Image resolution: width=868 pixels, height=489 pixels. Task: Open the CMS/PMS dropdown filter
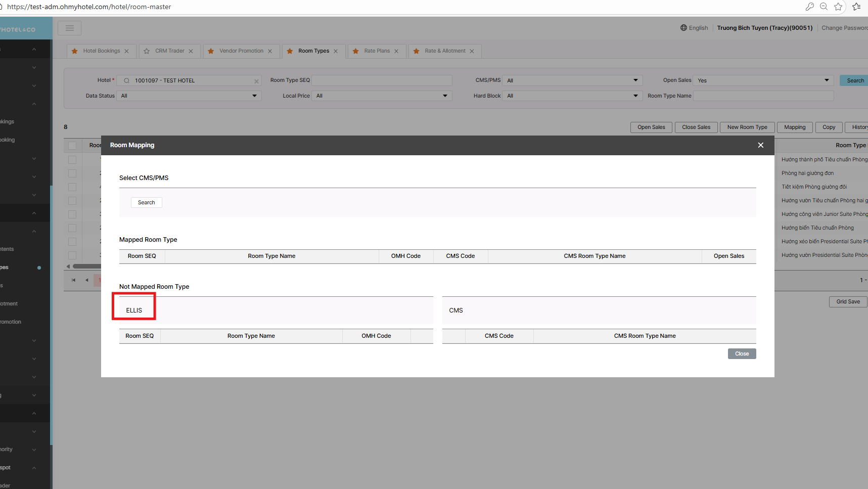pyautogui.click(x=572, y=80)
